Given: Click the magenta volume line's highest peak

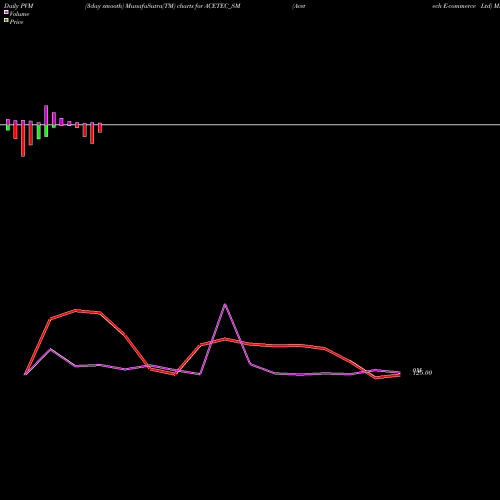Looking at the screenshot, I should coord(225,304).
